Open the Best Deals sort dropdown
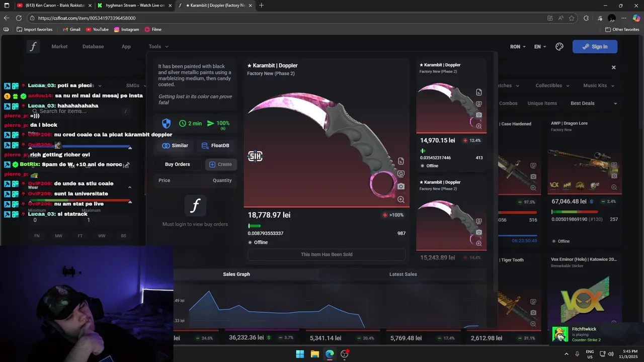644x362 pixels. [594, 104]
